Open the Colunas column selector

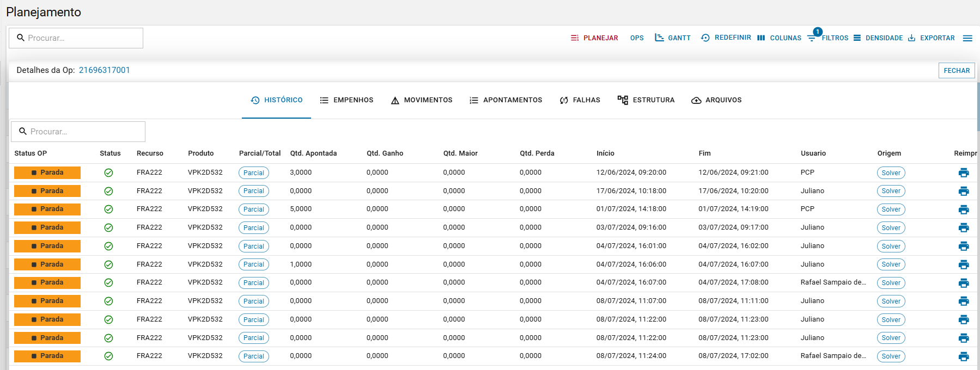(x=780, y=38)
